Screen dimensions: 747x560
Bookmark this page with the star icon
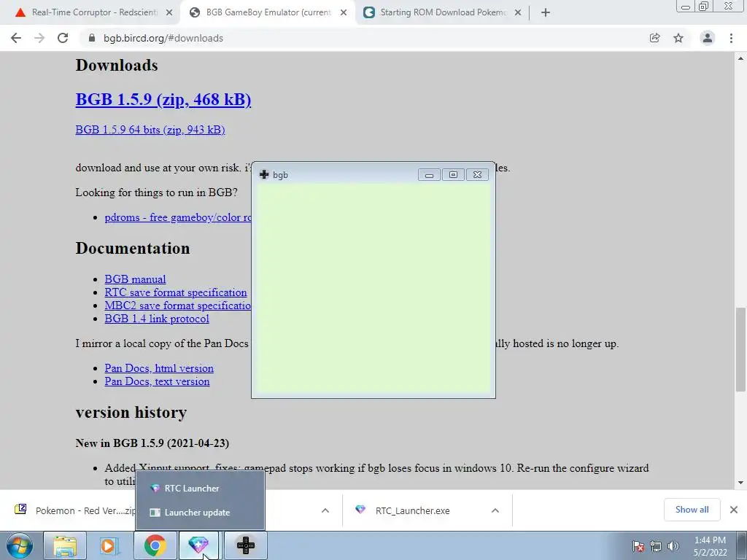coord(678,38)
